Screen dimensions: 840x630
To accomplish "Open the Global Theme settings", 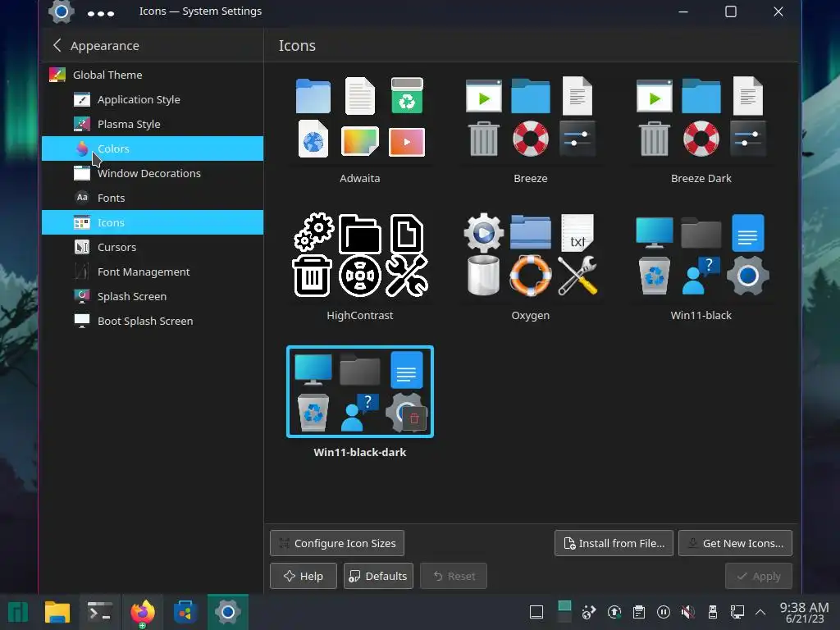I will tap(153, 75).
